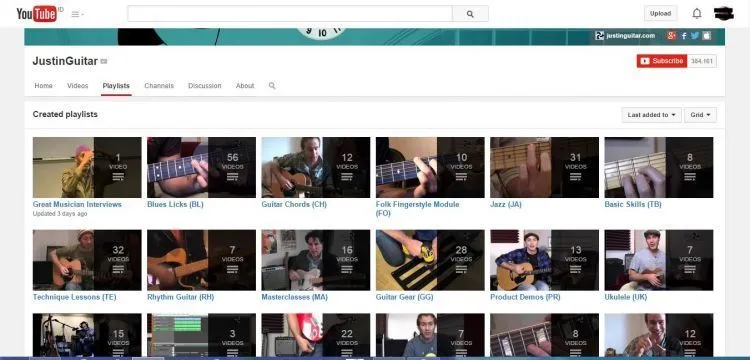Click the magnifier search button
Image resolution: width=750 pixels, height=360 pixels.
coord(470,14)
